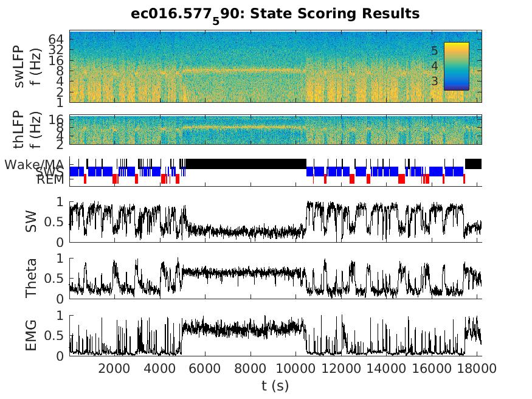Viewport: 532px width, 399px height.
Task: Click the t (s) x-axis label
Action: [275, 385]
